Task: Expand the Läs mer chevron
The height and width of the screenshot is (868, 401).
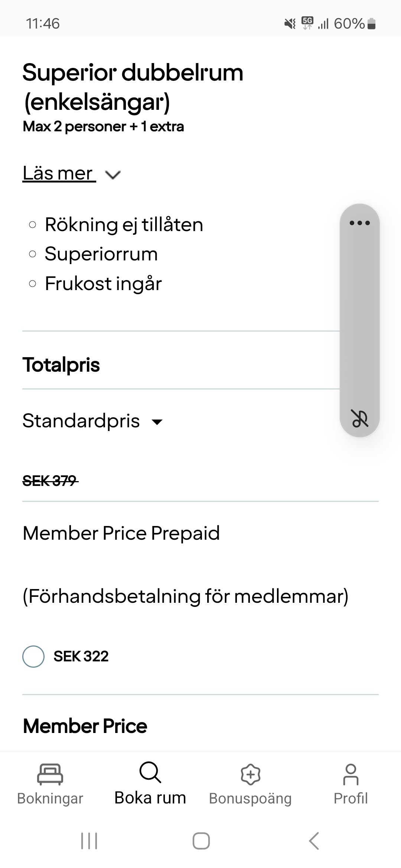Action: (113, 175)
